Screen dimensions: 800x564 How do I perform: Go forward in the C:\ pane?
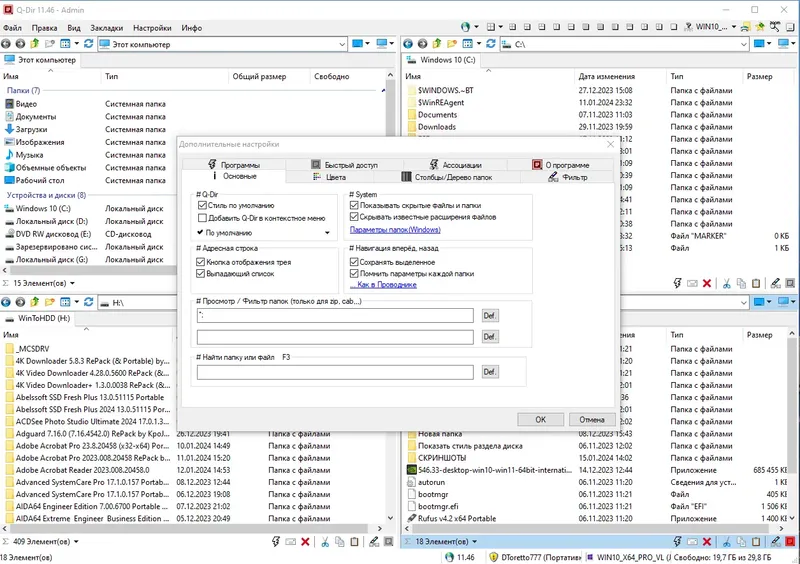(422, 44)
